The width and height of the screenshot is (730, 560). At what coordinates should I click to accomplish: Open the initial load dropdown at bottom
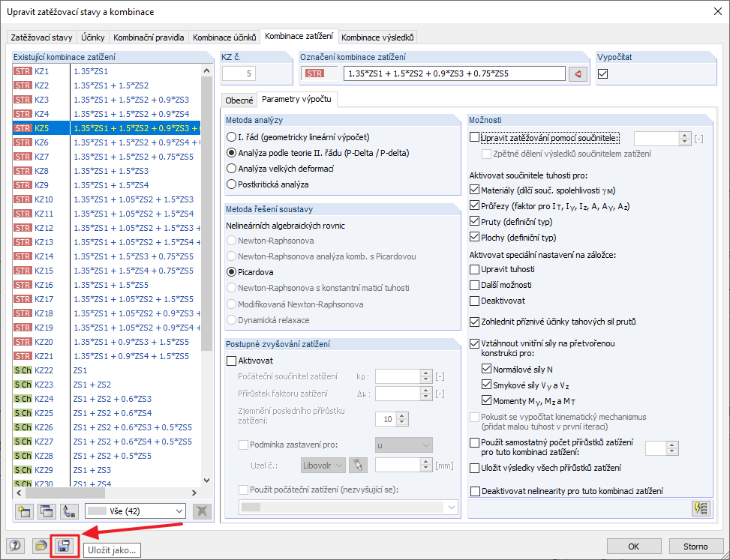tap(348, 508)
